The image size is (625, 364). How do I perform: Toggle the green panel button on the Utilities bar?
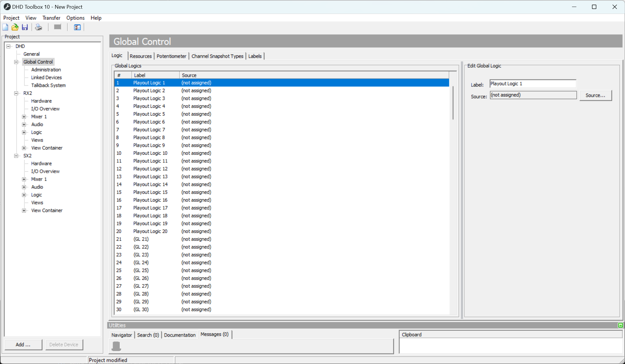(x=620, y=325)
